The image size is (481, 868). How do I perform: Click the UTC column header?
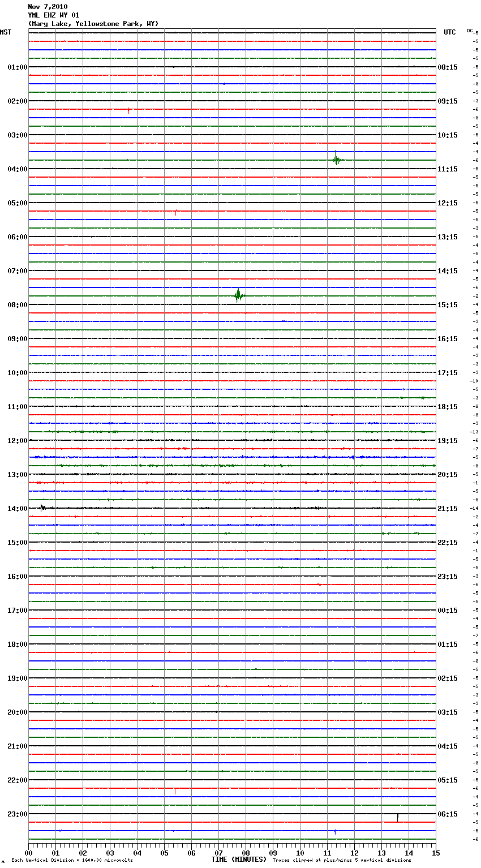[450, 32]
